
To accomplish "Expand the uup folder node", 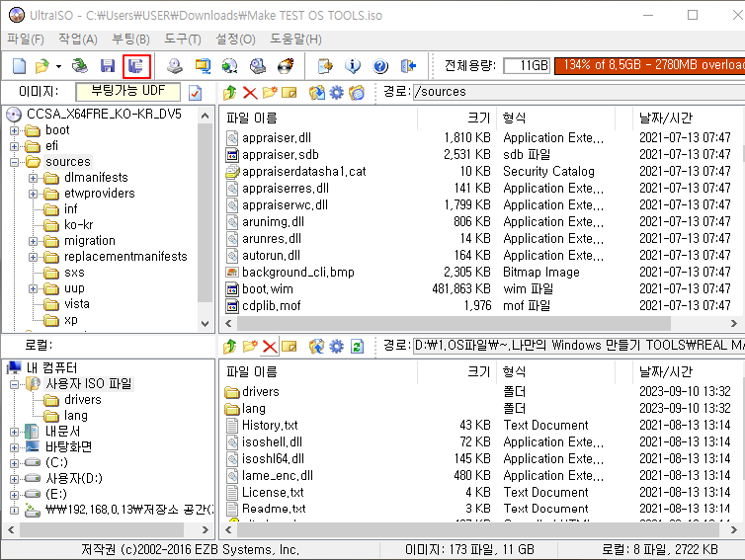I will click(33, 288).
